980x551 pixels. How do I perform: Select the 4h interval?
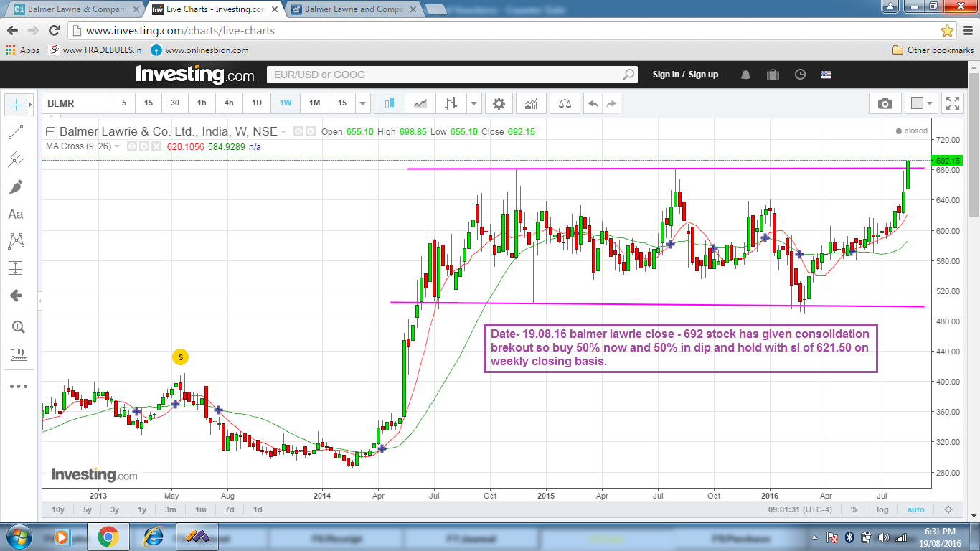click(x=229, y=103)
